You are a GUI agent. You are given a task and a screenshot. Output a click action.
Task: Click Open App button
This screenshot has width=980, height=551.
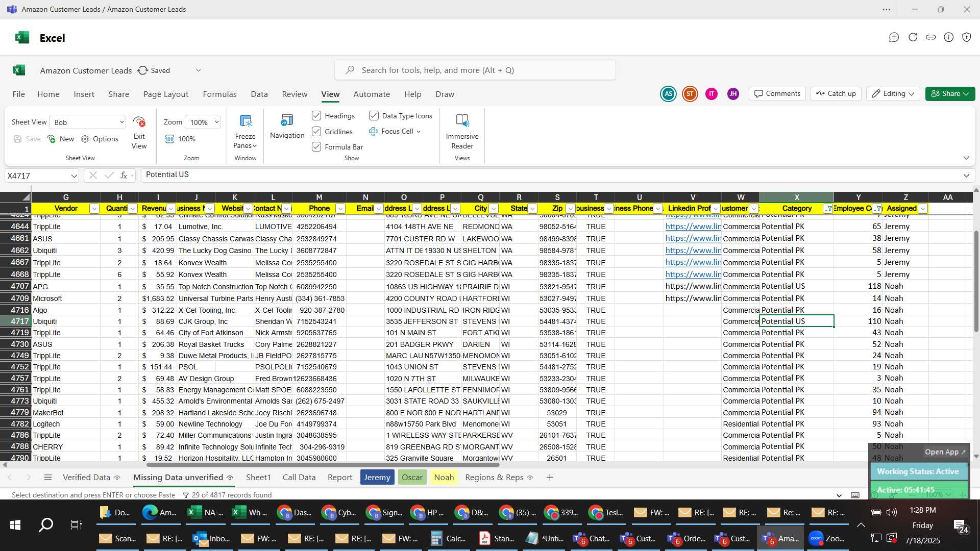945,452
